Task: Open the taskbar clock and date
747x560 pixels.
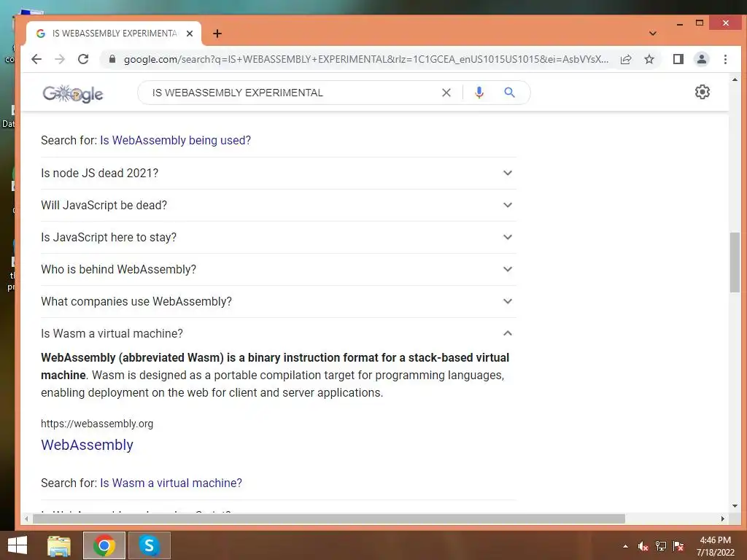Action: (715, 546)
